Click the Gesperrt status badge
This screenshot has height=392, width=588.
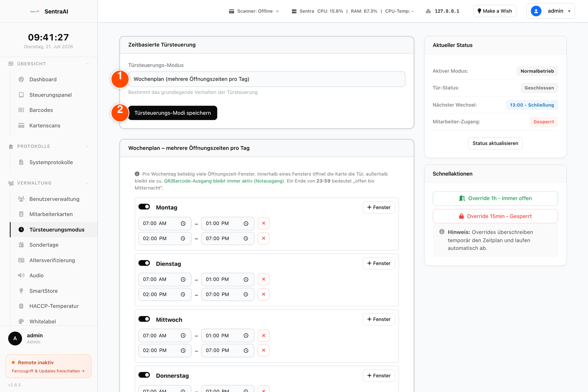pos(544,122)
